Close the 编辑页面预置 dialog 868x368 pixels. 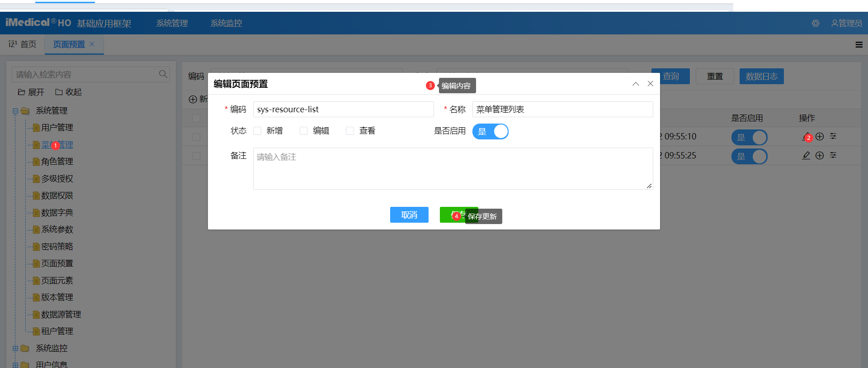point(651,84)
